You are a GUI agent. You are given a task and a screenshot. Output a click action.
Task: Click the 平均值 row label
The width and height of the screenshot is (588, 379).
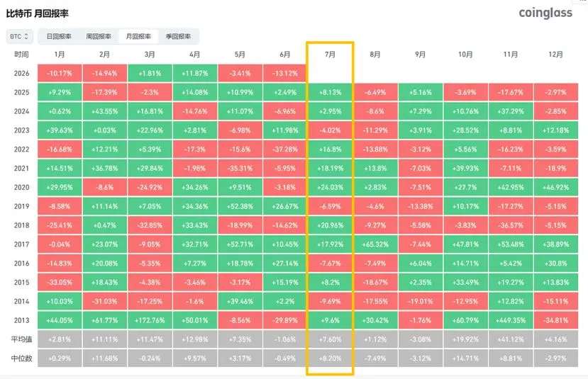tap(21, 339)
